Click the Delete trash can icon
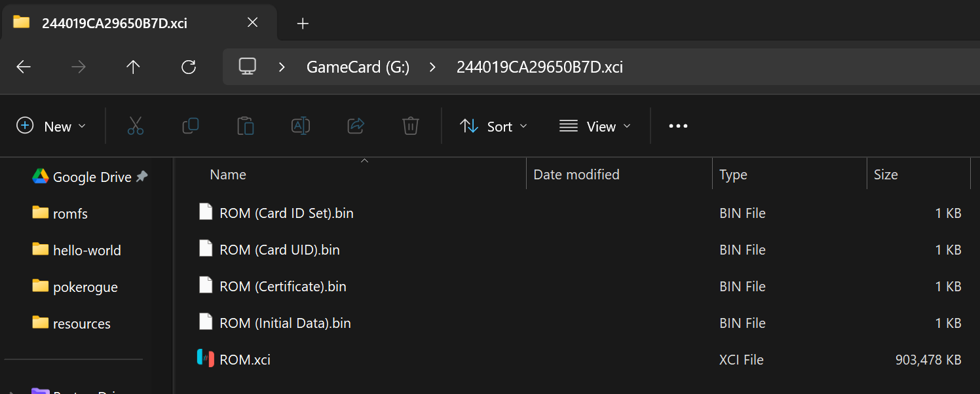Viewport: 980px width, 394px height. coord(411,126)
